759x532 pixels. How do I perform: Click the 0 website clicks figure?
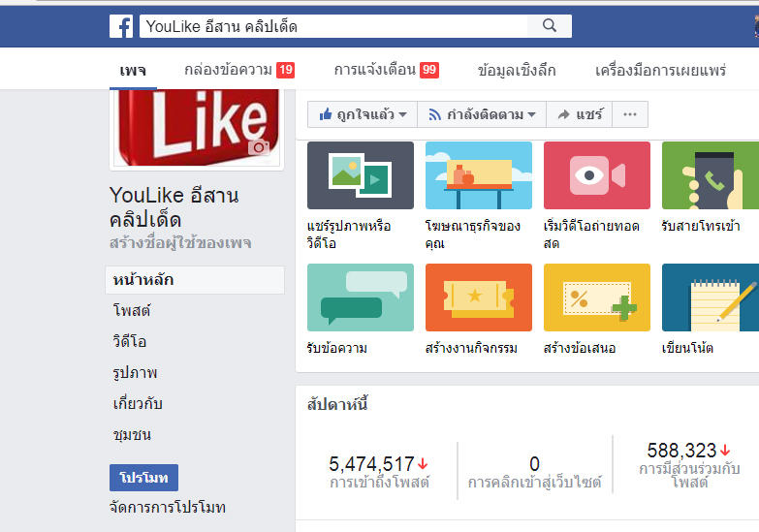pos(534,464)
